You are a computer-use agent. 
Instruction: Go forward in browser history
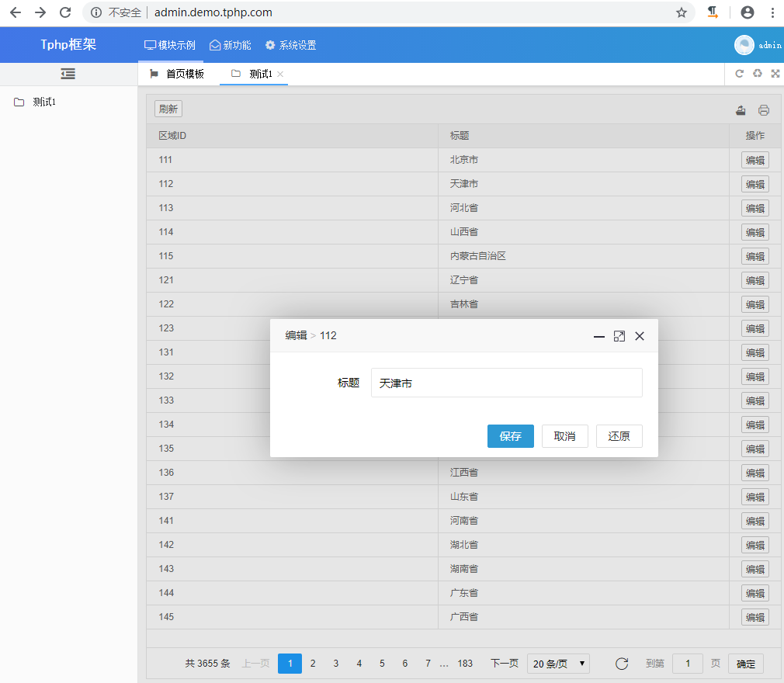(40, 12)
